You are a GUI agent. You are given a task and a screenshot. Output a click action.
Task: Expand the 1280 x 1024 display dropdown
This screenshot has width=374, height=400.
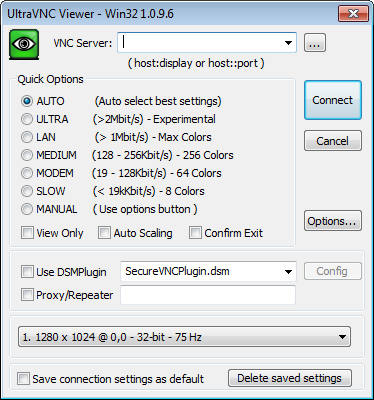point(184,337)
